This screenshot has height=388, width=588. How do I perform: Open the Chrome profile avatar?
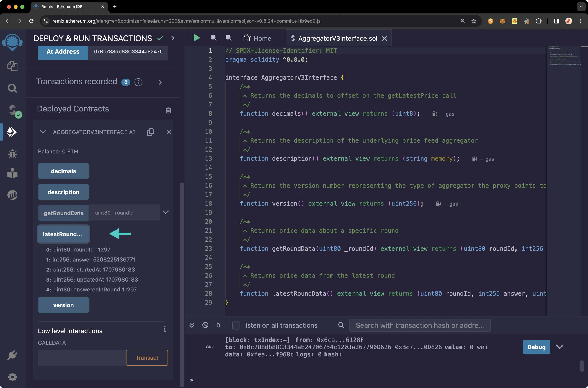(x=569, y=21)
